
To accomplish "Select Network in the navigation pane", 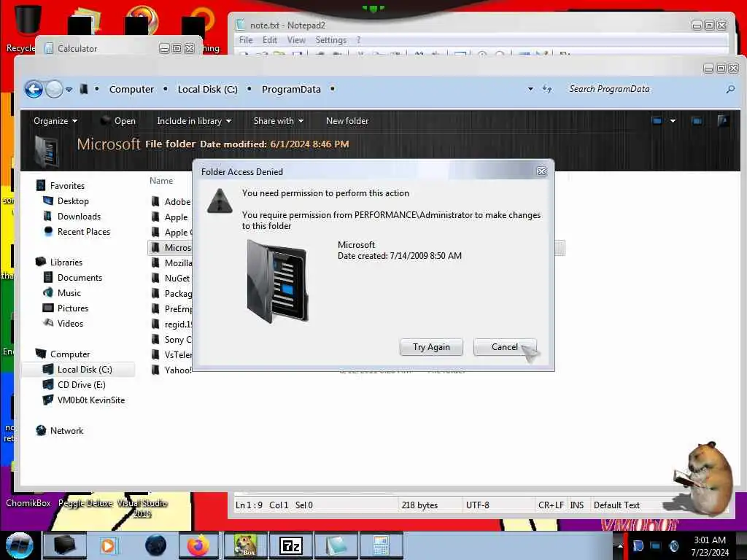I will click(x=66, y=430).
